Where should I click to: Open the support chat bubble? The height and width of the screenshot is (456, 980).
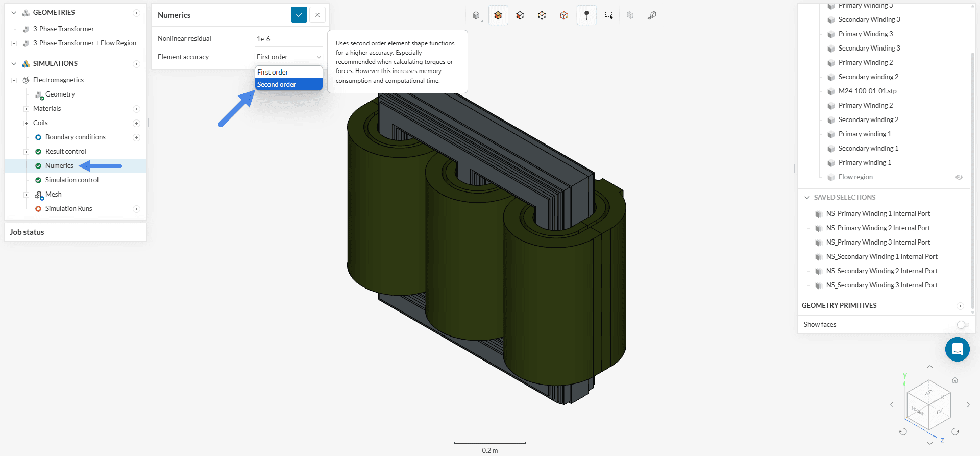[x=957, y=349]
